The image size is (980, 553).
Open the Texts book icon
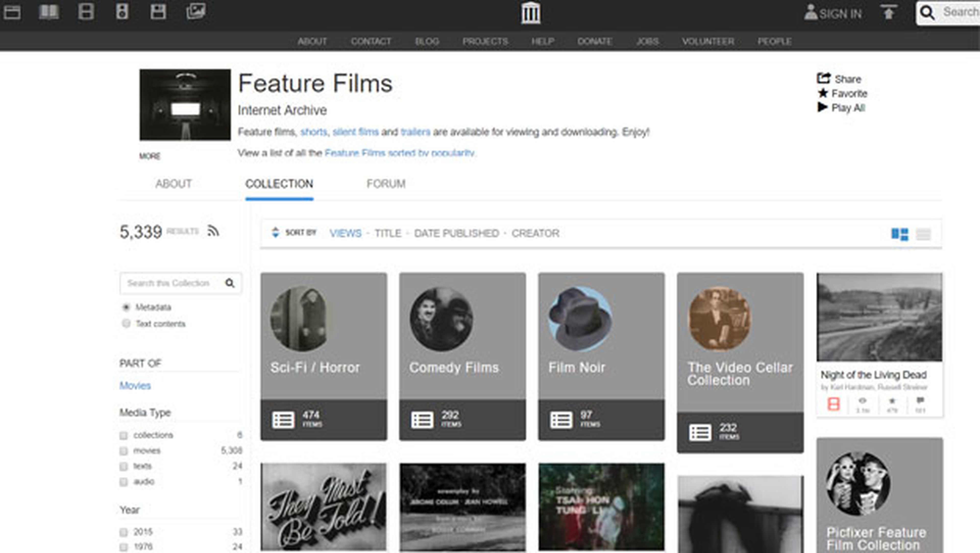tap(49, 12)
